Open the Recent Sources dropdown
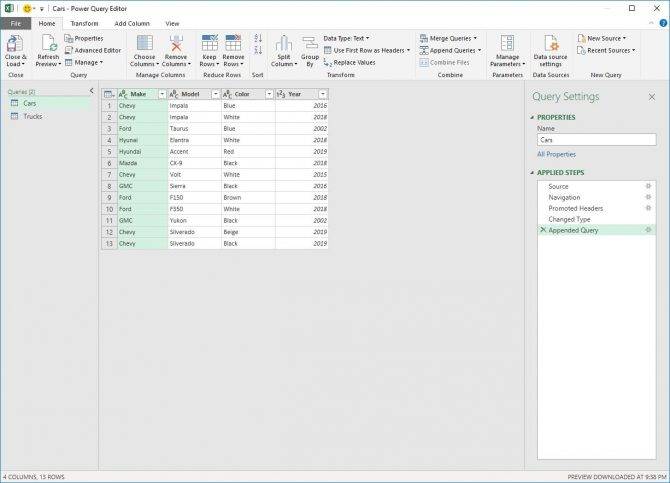670x483 pixels. (606, 50)
